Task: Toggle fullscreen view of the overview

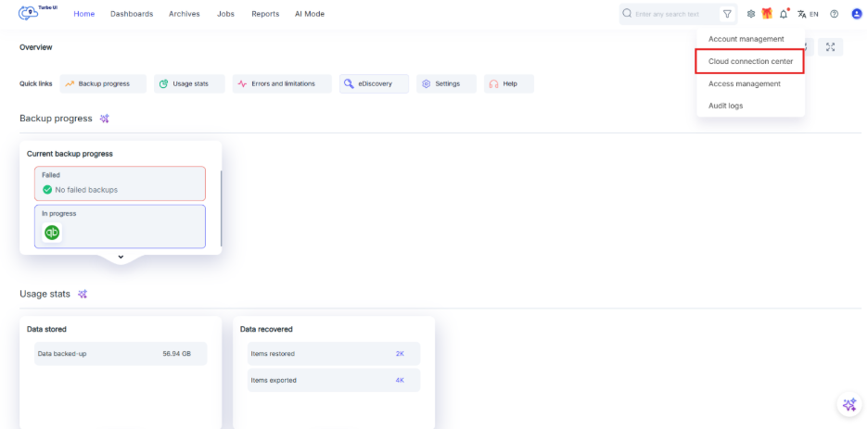Action: click(830, 47)
